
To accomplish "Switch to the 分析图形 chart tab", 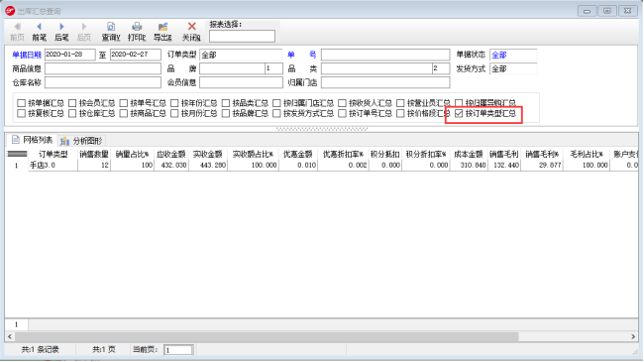I will point(81,141).
